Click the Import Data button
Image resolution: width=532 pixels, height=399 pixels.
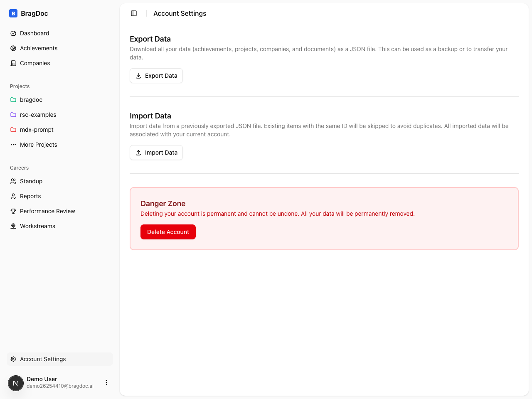point(156,153)
